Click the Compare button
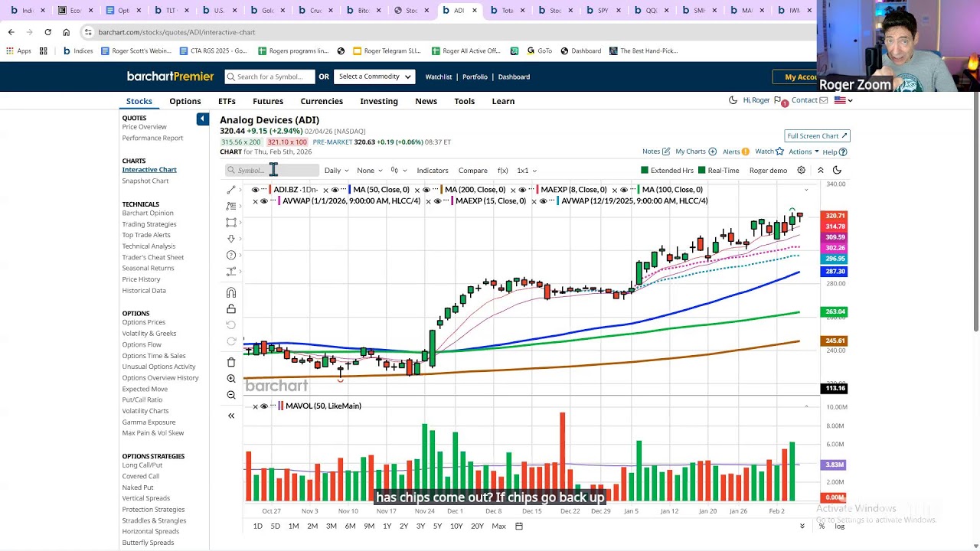This screenshot has height=551, width=980. [472, 171]
